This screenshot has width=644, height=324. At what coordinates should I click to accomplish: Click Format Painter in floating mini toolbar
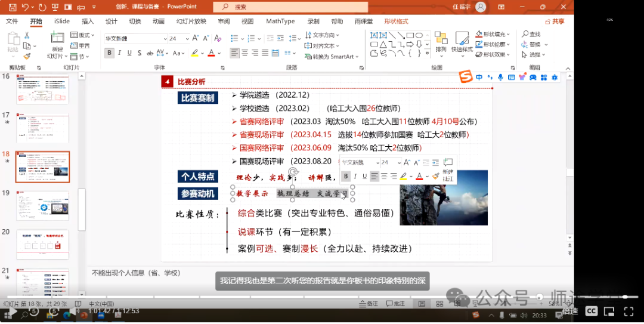(x=436, y=177)
